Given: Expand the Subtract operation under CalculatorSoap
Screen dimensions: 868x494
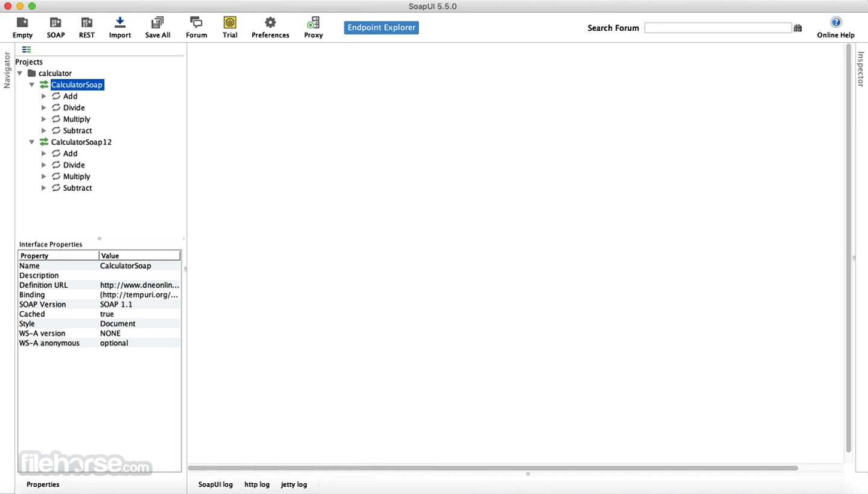Looking at the screenshot, I should pyautogui.click(x=43, y=131).
